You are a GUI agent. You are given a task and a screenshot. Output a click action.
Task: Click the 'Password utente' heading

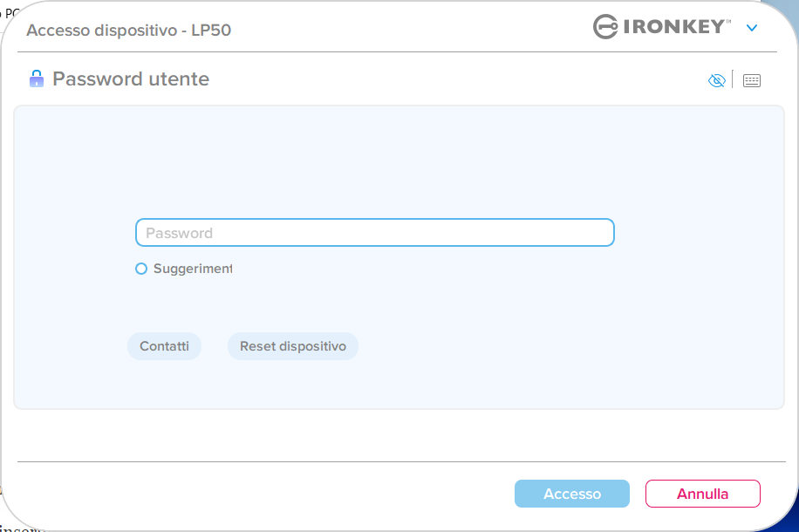click(131, 79)
